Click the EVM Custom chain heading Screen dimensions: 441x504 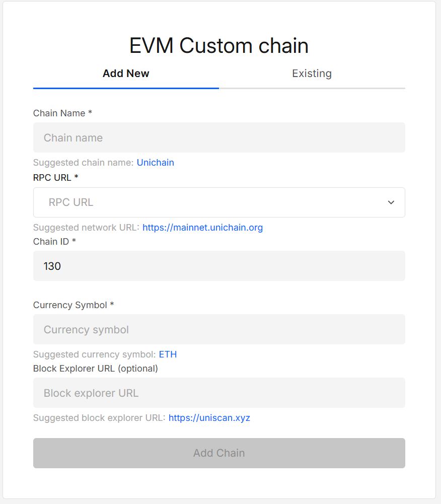point(219,45)
